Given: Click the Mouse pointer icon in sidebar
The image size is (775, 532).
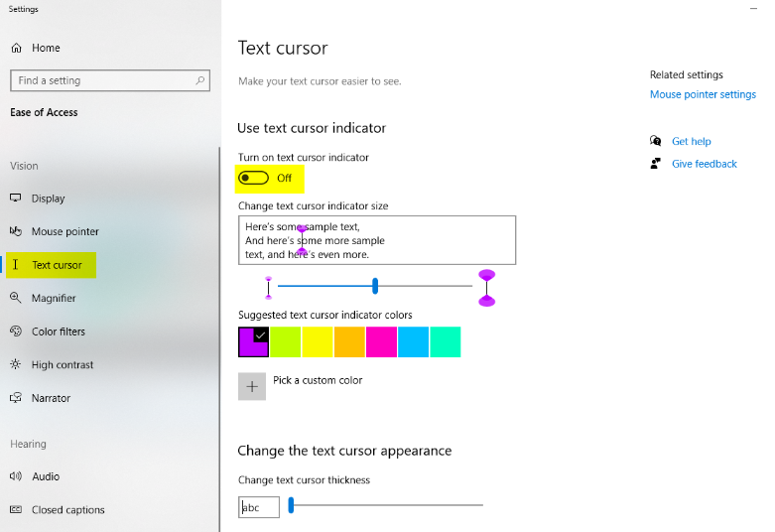Looking at the screenshot, I should click(16, 231).
